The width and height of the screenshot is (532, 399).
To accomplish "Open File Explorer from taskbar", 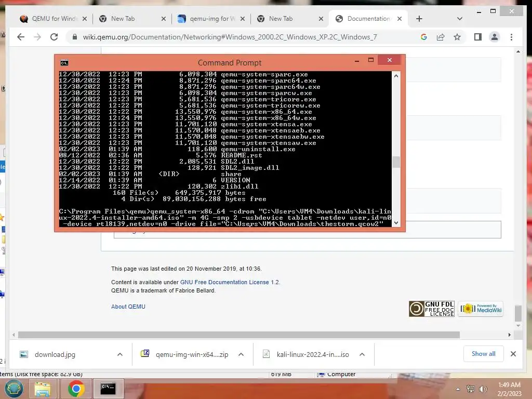I will tap(42, 389).
